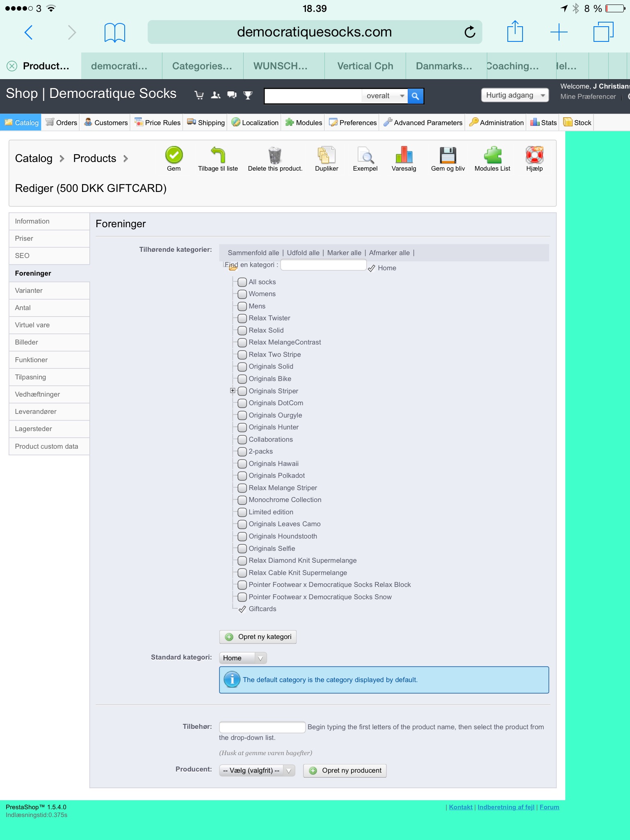
Task: Click the Find en kategori input field
Action: point(323,265)
